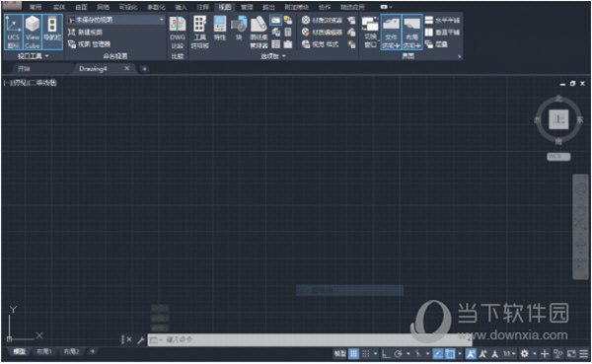Tile windows vertically

442,33
